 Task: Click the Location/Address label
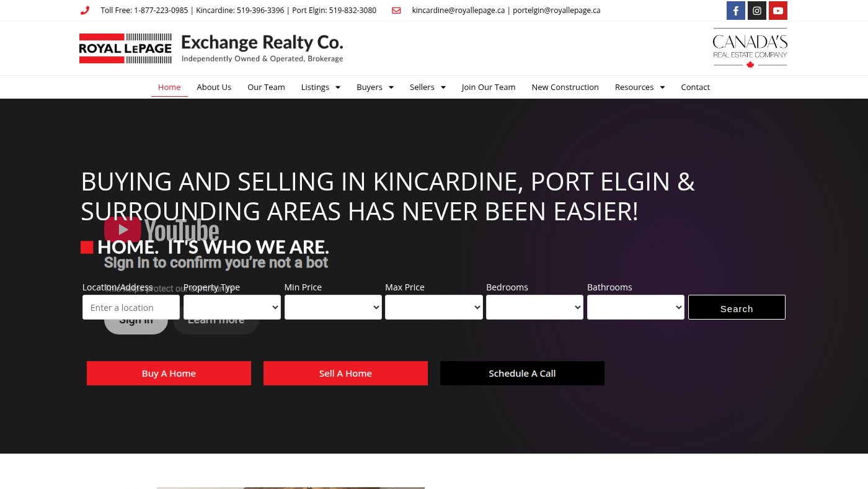point(118,287)
